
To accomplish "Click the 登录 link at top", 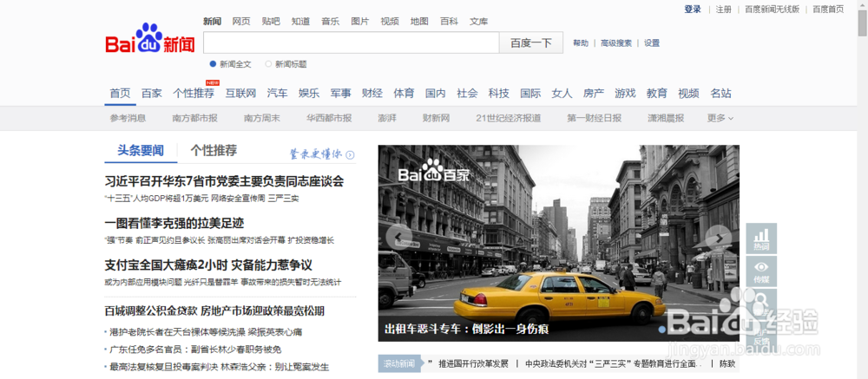I will (x=693, y=9).
